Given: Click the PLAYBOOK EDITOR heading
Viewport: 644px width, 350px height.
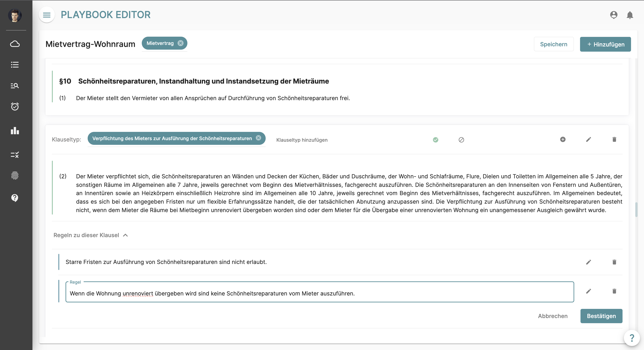Looking at the screenshot, I should [106, 15].
